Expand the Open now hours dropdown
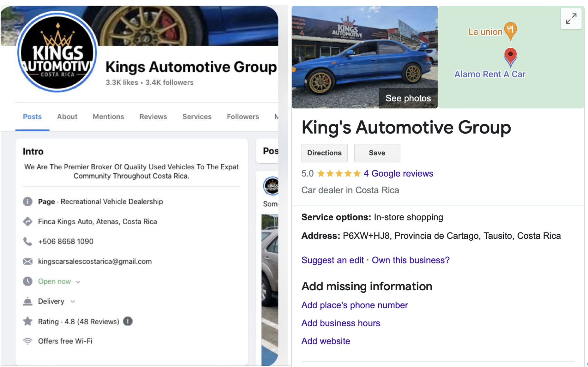The height and width of the screenshot is (367, 588). (x=78, y=282)
